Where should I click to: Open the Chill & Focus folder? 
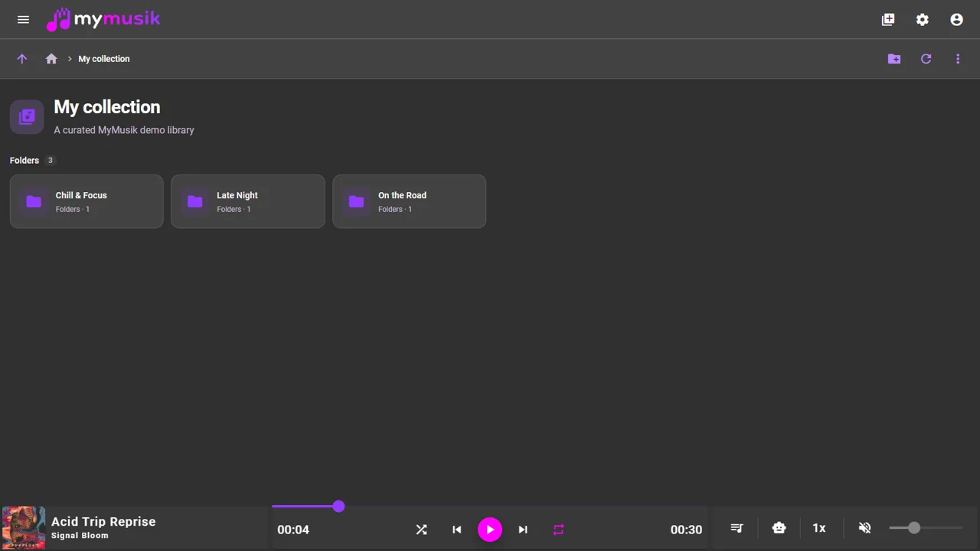(x=87, y=201)
